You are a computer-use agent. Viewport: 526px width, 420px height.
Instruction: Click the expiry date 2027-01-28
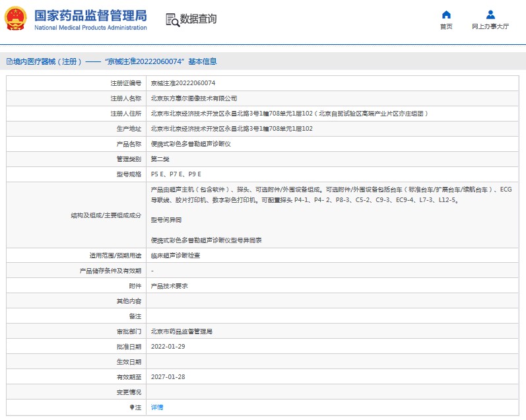pyautogui.click(x=168, y=377)
